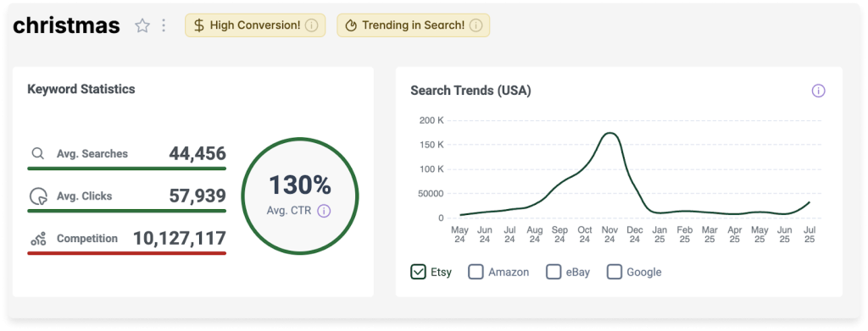Click the eBay label text
This screenshot has width=868, height=331.
point(578,272)
